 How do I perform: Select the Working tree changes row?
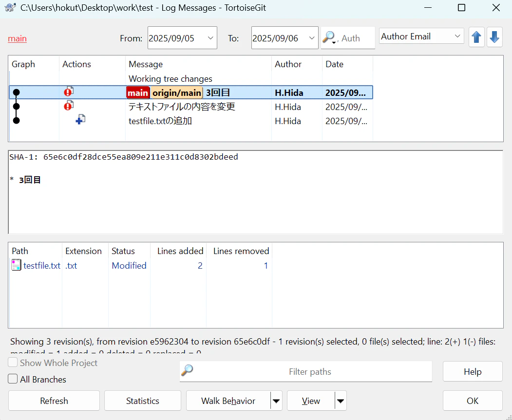coord(191,78)
